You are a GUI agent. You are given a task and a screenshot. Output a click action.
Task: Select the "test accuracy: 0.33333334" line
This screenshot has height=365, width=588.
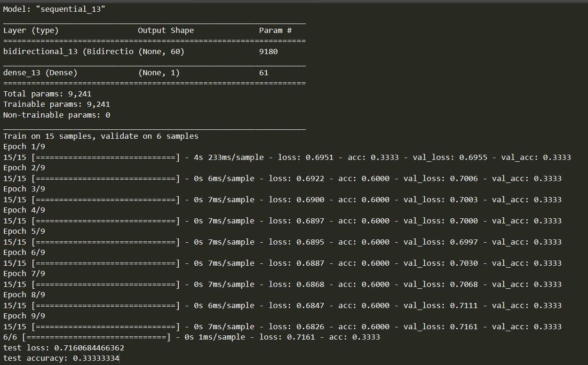click(61, 358)
